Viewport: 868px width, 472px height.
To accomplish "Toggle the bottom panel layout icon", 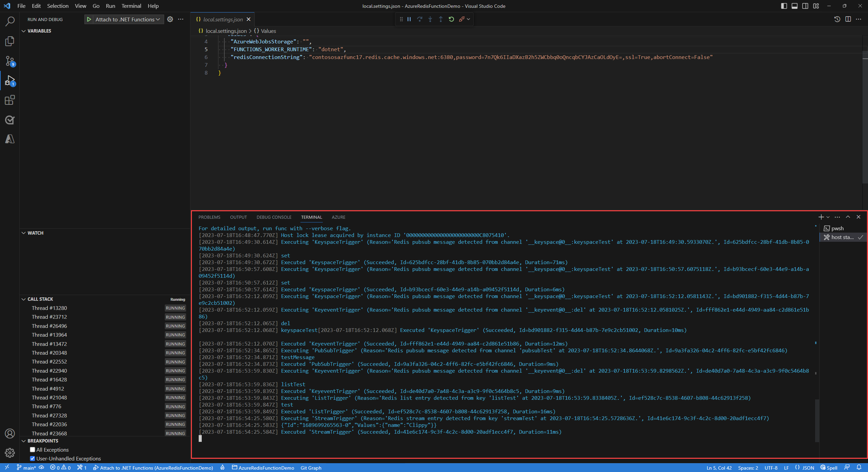I will tap(794, 6).
